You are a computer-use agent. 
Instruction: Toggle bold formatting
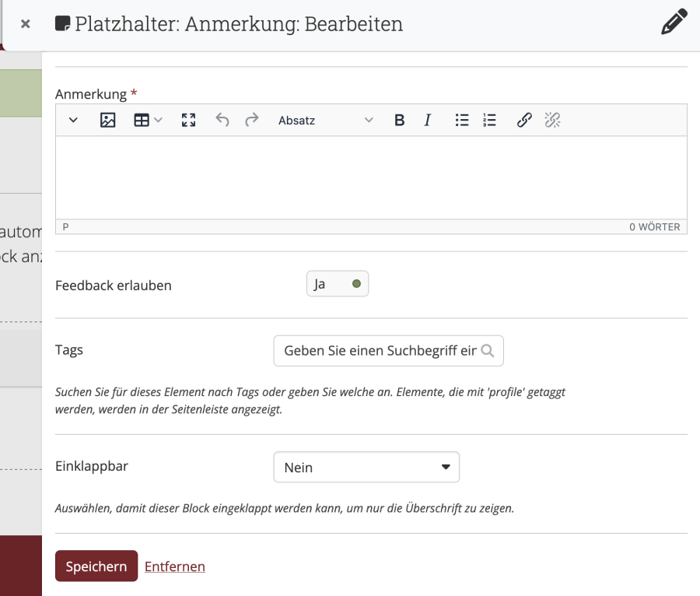click(399, 121)
